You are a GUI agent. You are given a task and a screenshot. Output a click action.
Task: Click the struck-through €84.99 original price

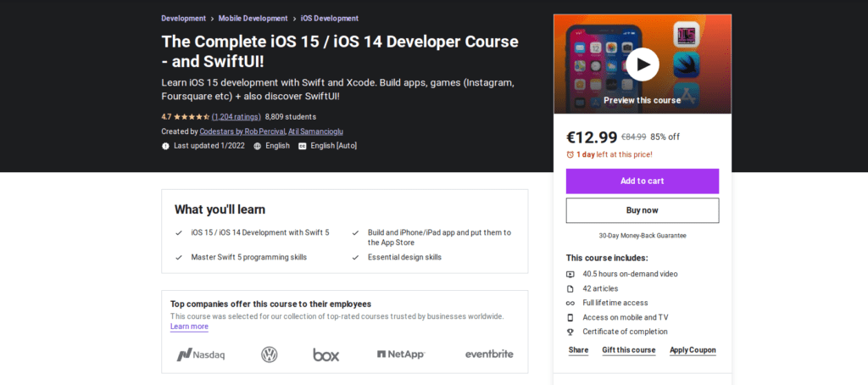633,137
